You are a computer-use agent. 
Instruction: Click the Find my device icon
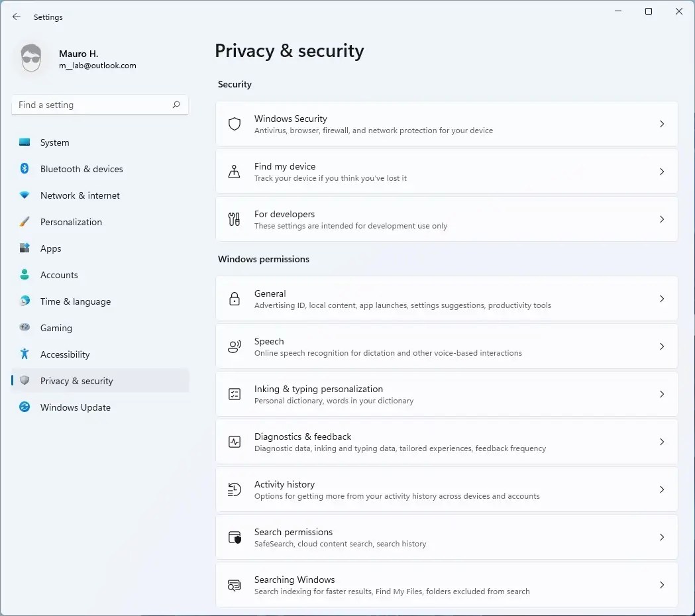(x=234, y=172)
